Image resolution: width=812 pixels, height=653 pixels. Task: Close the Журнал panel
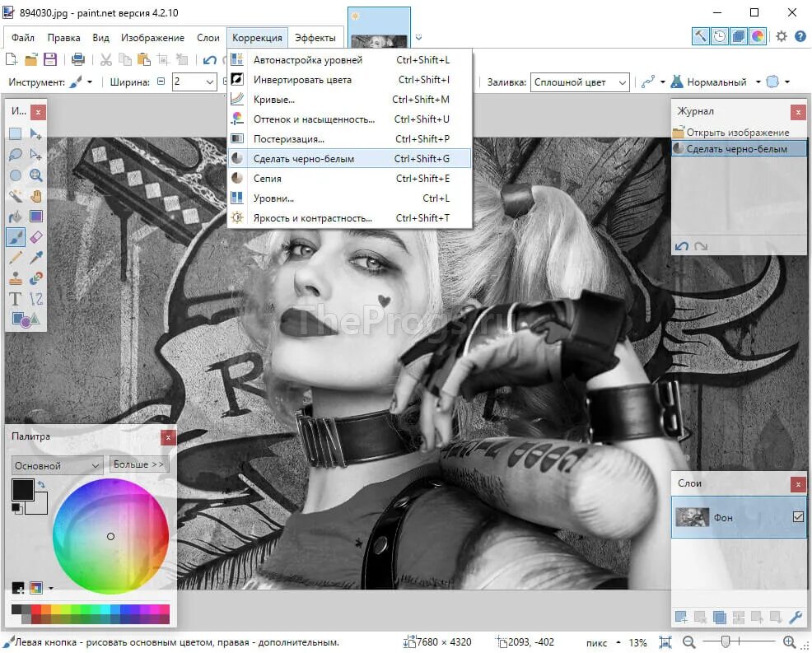click(x=798, y=112)
